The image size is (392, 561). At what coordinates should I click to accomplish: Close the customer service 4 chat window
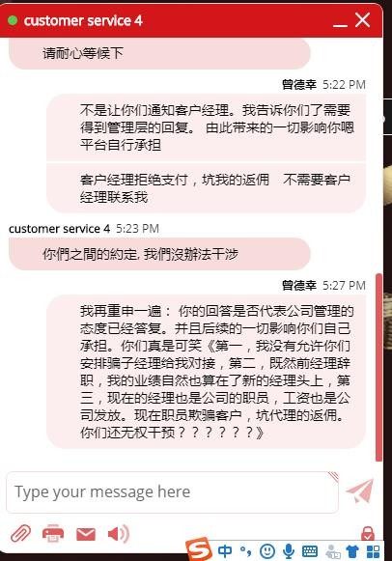[x=362, y=20]
